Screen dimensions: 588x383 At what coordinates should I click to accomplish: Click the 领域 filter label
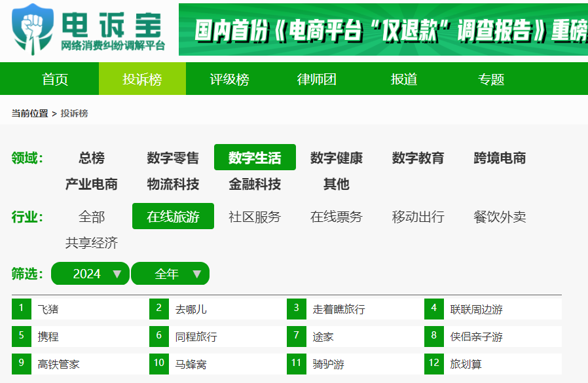click(x=27, y=158)
